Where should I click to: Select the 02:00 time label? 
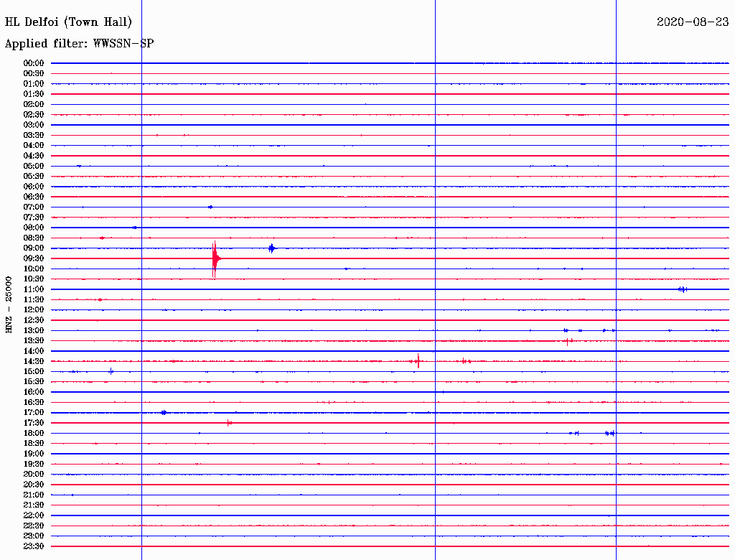coord(34,104)
